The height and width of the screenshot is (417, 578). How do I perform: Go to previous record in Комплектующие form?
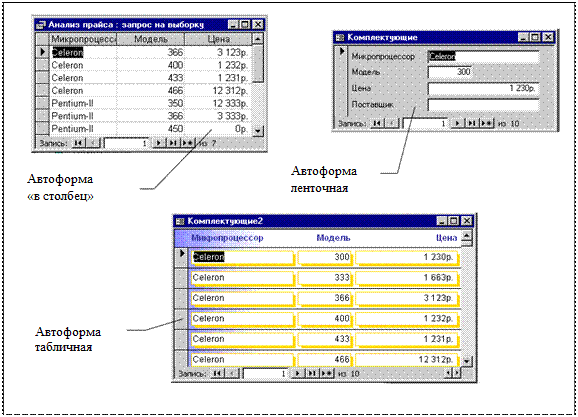click(392, 123)
